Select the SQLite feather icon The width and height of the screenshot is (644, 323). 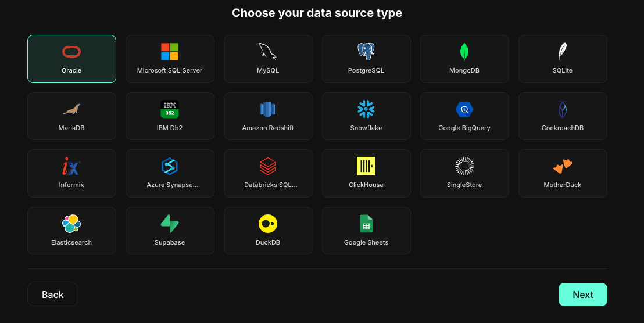pos(562,52)
